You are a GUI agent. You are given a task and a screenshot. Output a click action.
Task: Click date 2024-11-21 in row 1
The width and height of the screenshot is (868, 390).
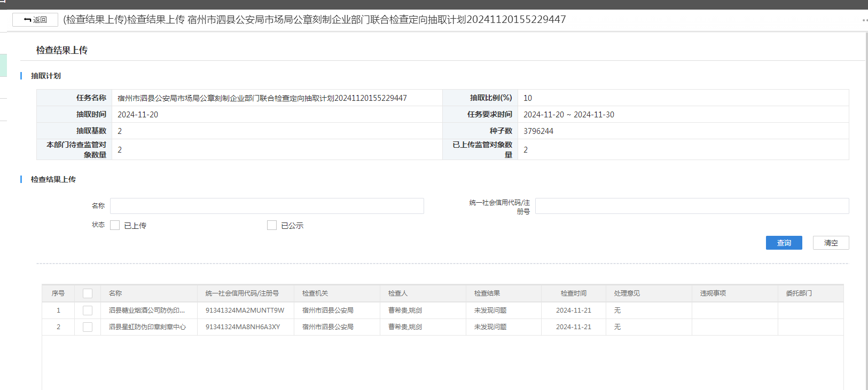tap(574, 311)
